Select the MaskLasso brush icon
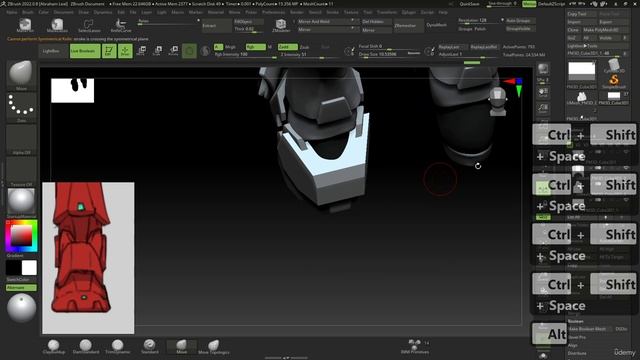Screen dimensions: 640x360 (x=57, y=25)
